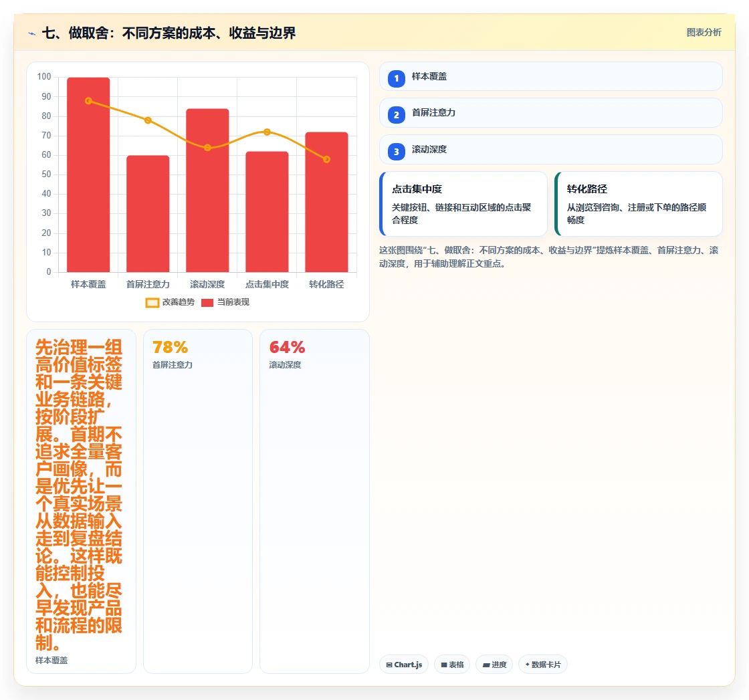749x700 pixels.
Task: Open the 转化路径 card
Action: click(x=638, y=204)
